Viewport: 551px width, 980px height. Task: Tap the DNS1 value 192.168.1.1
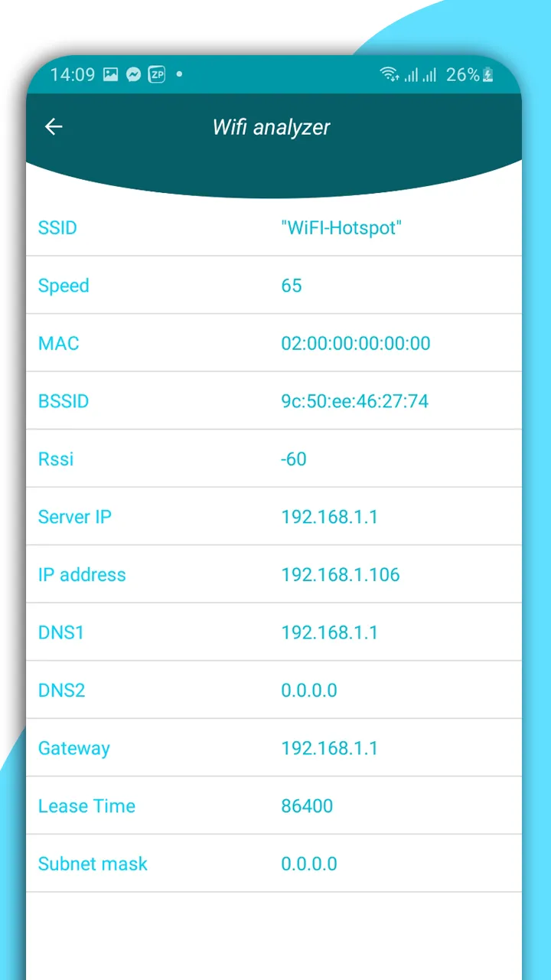330,632
